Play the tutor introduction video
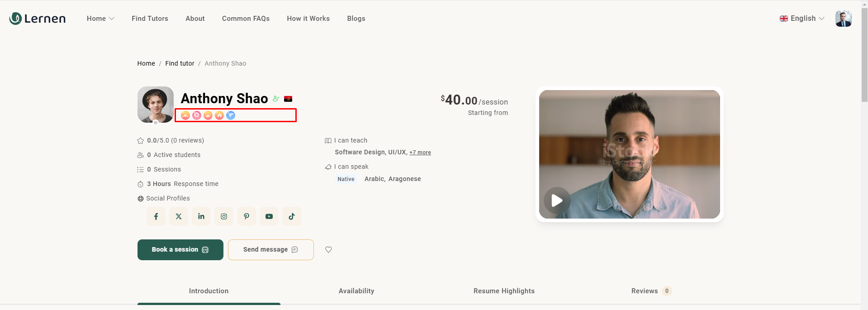Viewport: 868px width, 310px height. (557, 200)
